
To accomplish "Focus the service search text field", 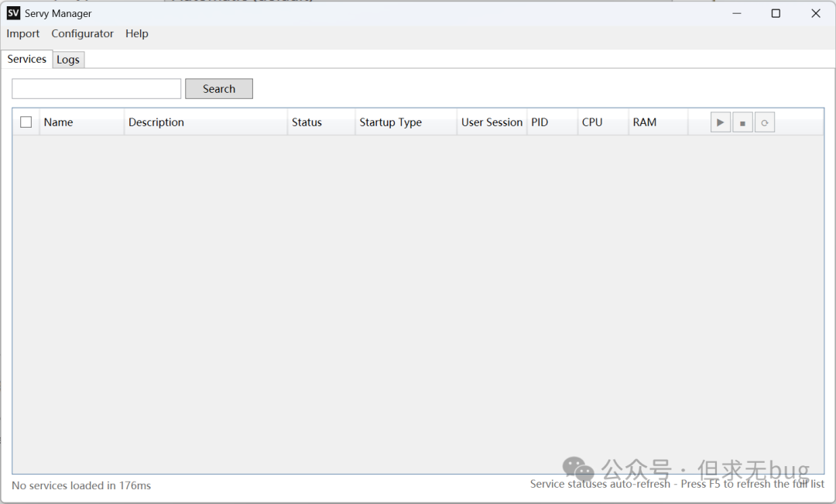I will 97,89.
